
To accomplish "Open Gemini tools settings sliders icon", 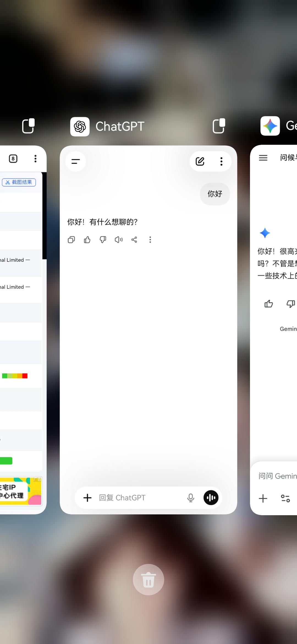I will (285, 498).
